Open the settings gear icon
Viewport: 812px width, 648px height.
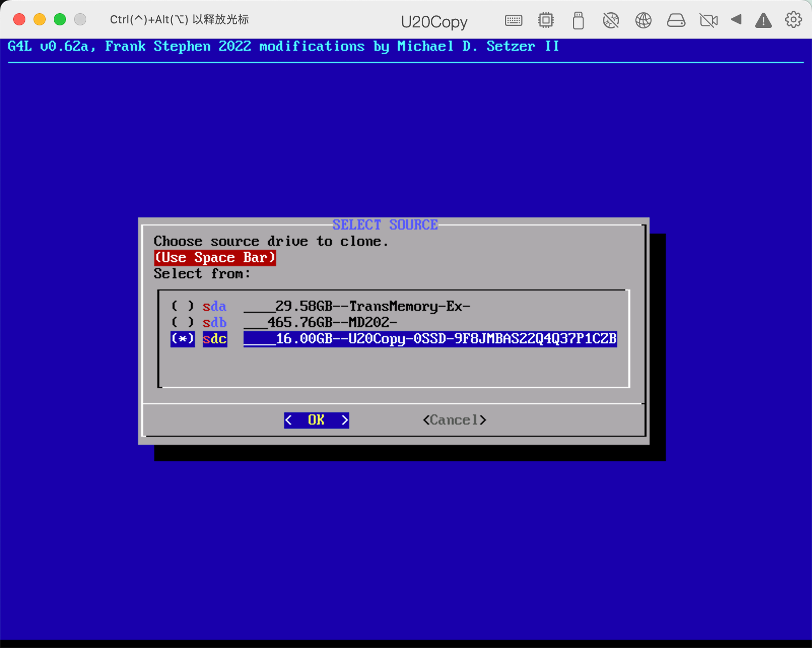[x=792, y=20]
